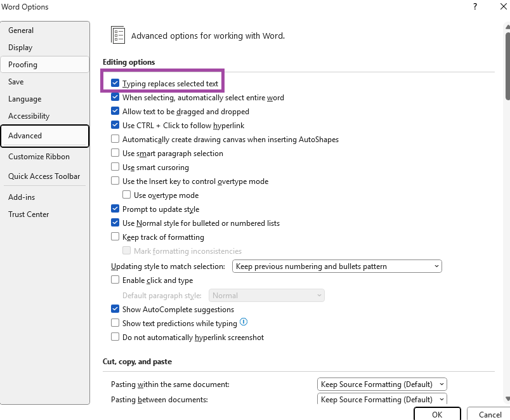Toggle automatically select entire word
510x420 pixels.
[115, 97]
